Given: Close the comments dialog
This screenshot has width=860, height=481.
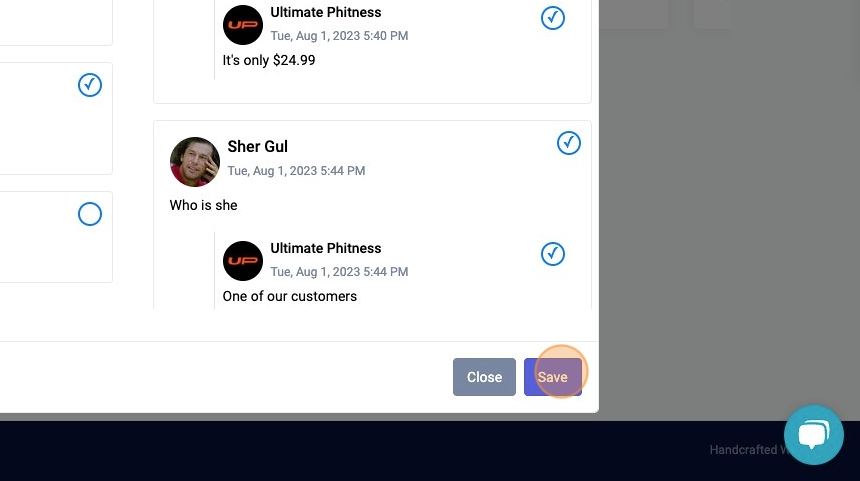Looking at the screenshot, I should click(x=484, y=377).
